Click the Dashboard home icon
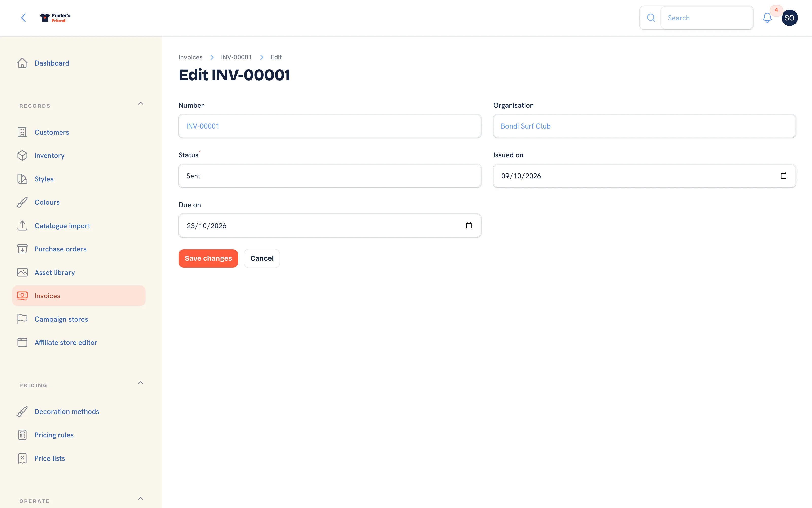 coord(22,63)
